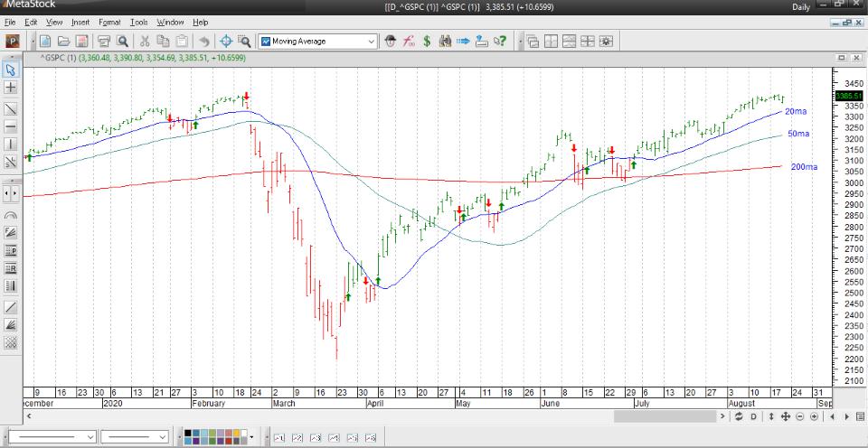Expand the second line weight dropdown
This screenshot has height=448, width=868.
click(x=163, y=437)
